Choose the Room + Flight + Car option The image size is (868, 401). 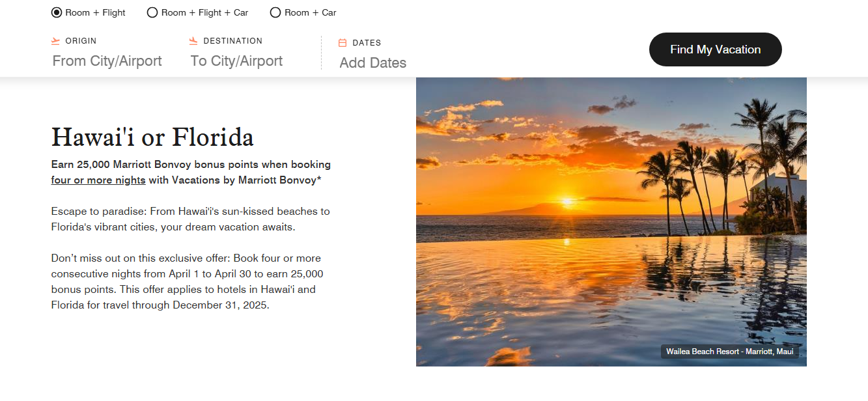coord(152,12)
